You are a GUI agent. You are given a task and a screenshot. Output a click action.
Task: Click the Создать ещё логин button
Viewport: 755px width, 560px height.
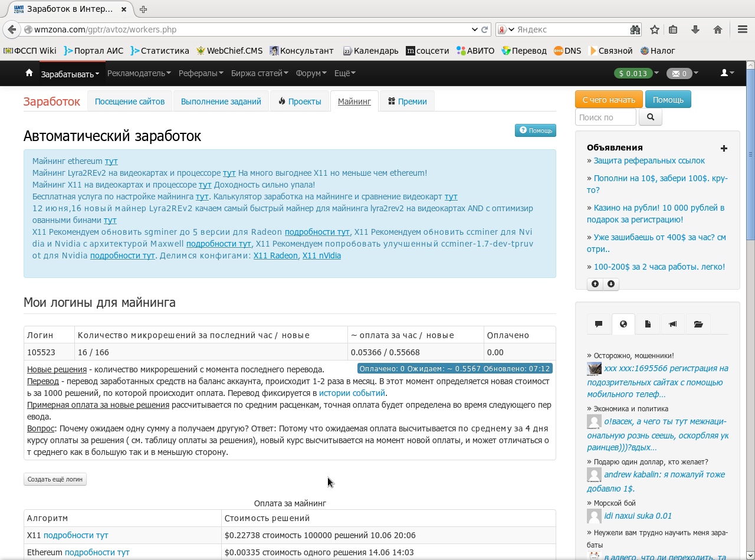tap(55, 479)
